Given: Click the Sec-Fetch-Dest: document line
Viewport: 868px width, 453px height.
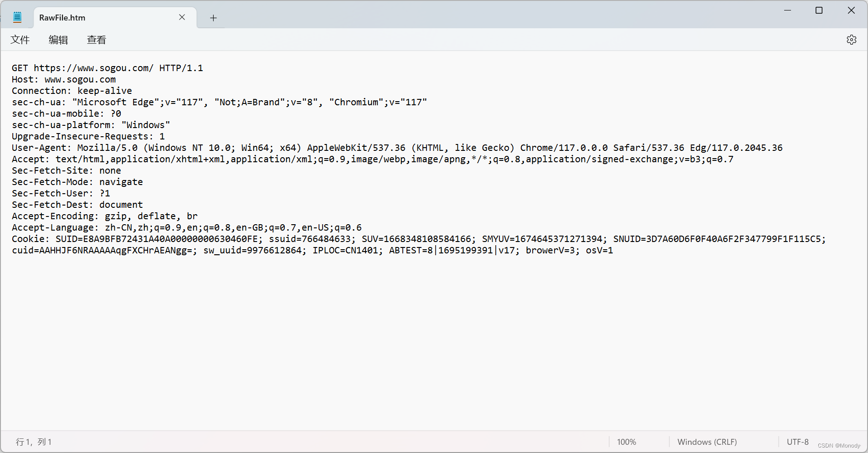Looking at the screenshot, I should coord(77,205).
